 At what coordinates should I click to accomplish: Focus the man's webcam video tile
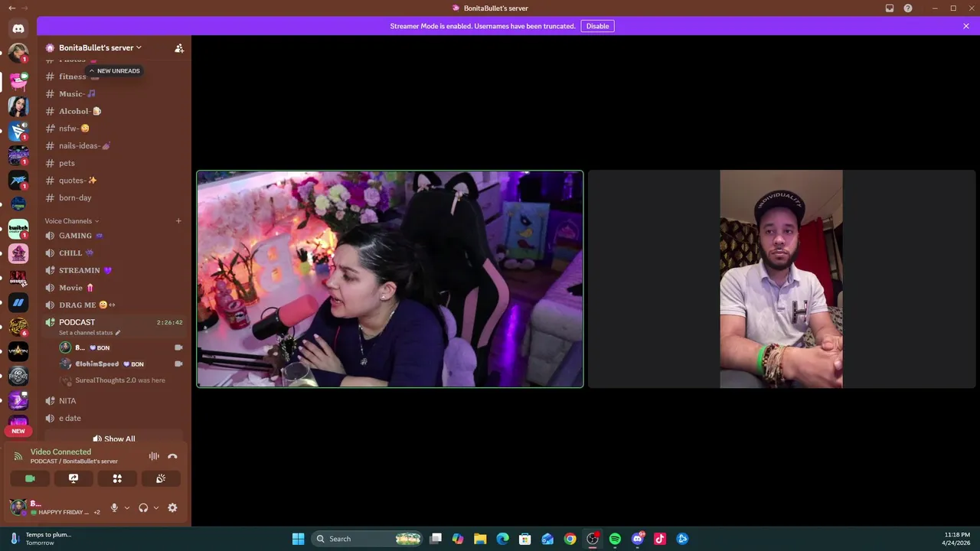click(x=781, y=279)
